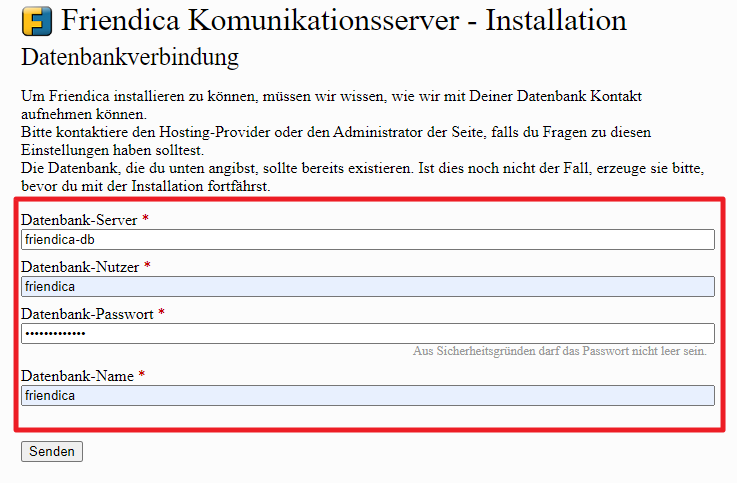Click the Datenbankverbindung heading
737x483 pixels.
pos(130,57)
